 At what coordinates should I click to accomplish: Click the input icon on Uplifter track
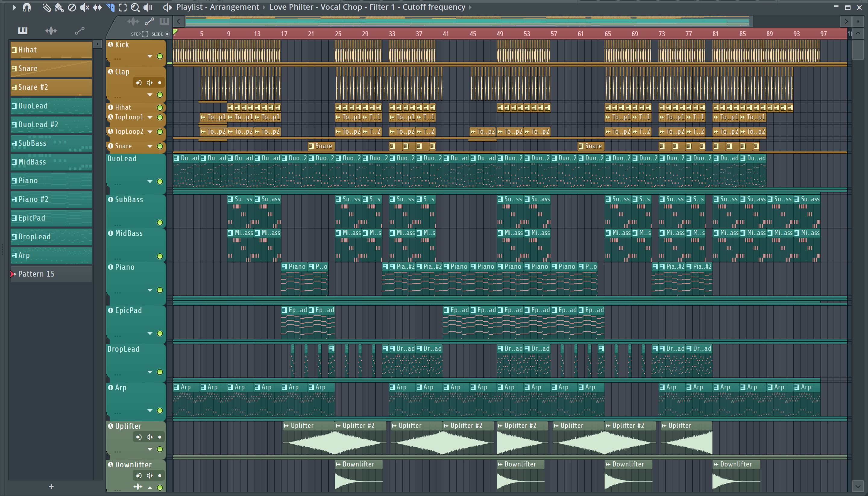(x=139, y=437)
